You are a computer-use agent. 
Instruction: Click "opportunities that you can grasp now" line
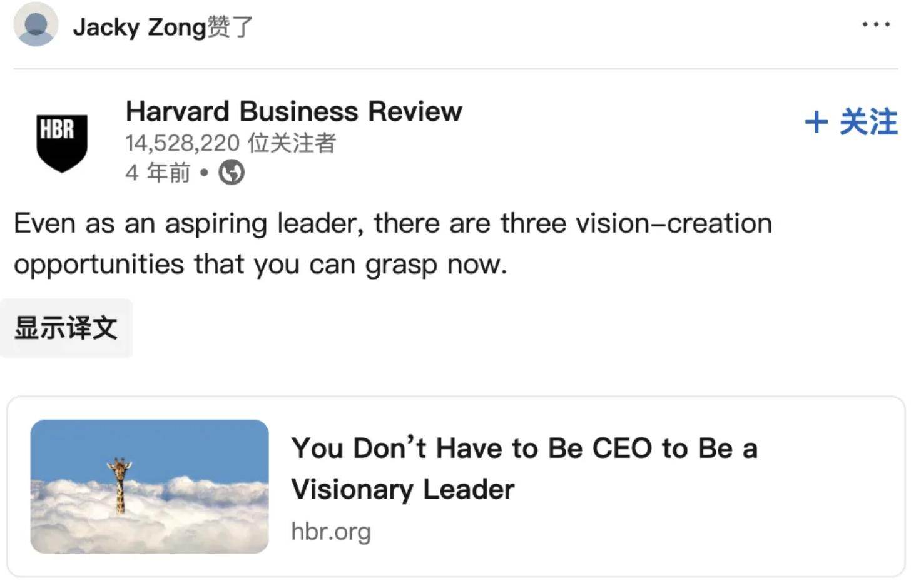click(x=260, y=264)
